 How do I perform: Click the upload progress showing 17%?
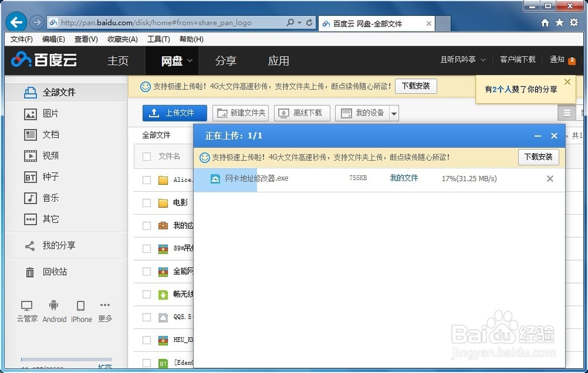coord(468,178)
